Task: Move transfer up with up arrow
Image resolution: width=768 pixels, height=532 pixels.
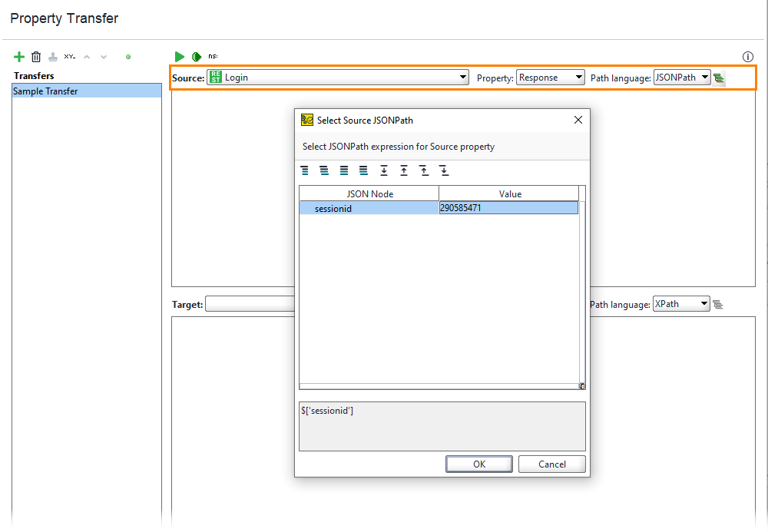Action: coord(86,56)
